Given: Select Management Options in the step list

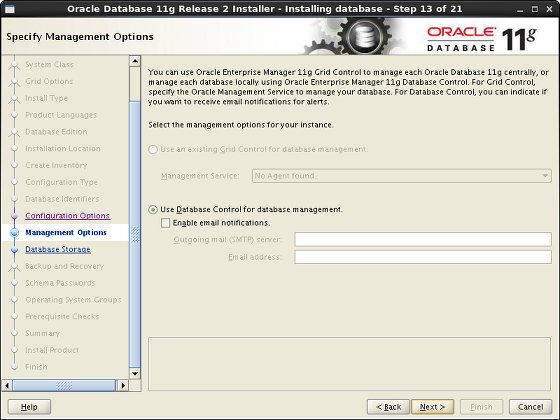Looking at the screenshot, I should 66,232.
